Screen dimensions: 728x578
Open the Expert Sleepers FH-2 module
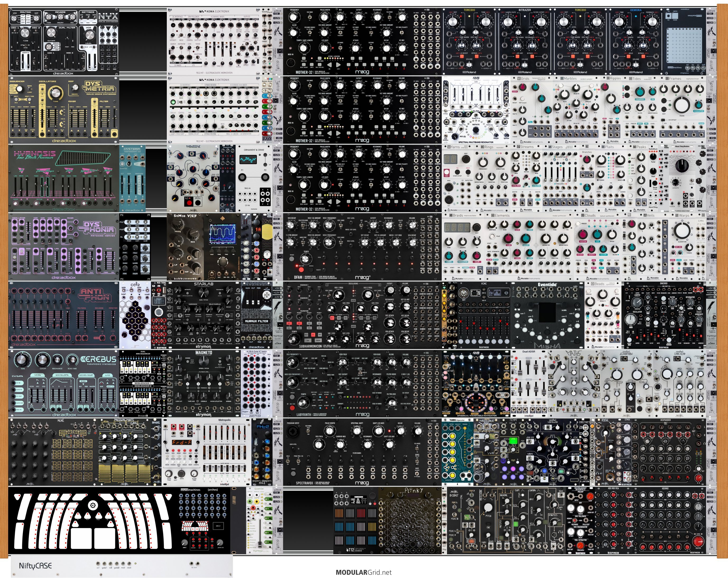click(262, 453)
